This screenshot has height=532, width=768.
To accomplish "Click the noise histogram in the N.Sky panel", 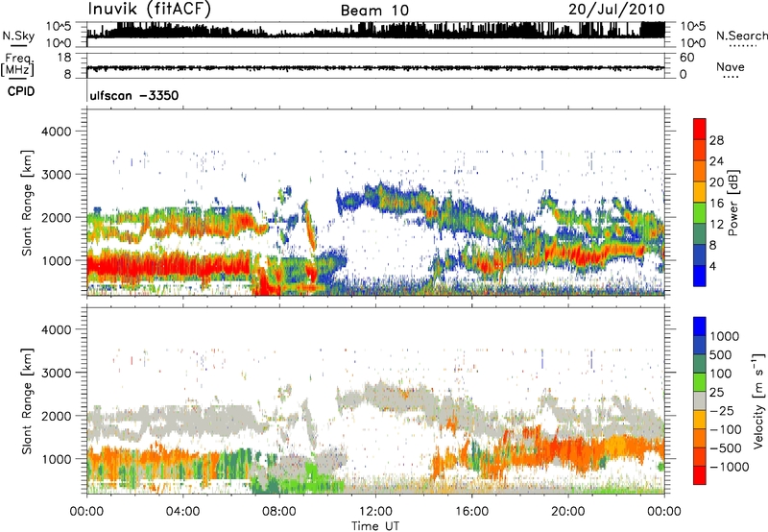I will coord(375,31).
